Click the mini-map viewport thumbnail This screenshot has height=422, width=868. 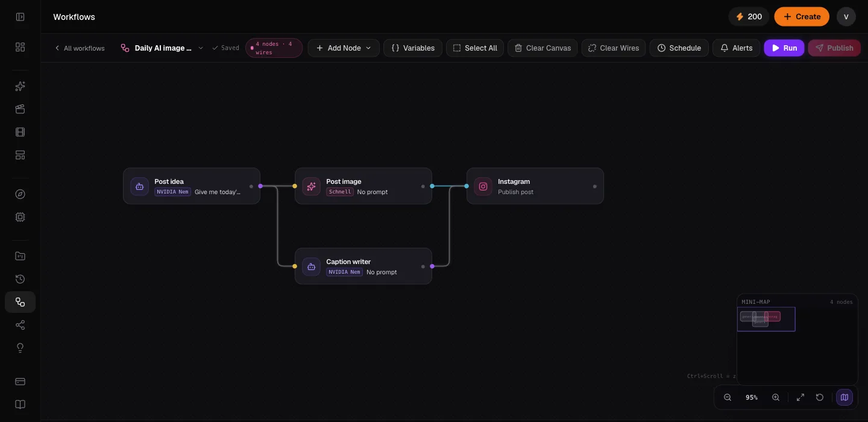point(766,319)
